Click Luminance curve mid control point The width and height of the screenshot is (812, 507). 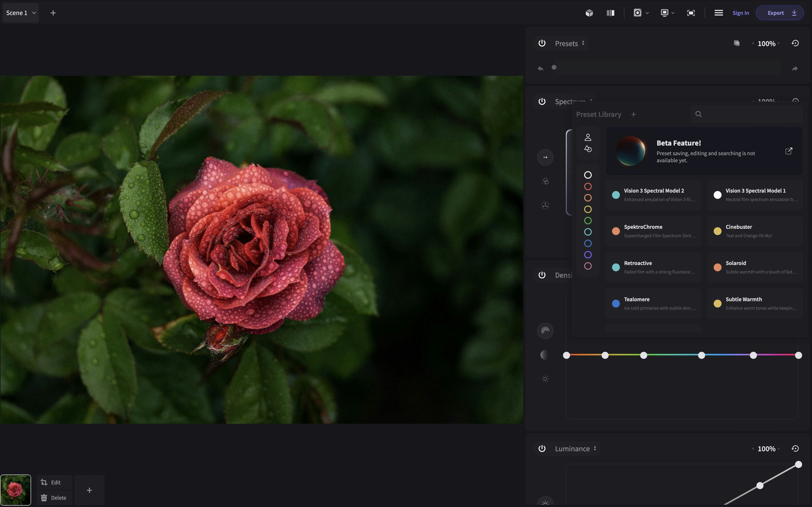pos(760,486)
